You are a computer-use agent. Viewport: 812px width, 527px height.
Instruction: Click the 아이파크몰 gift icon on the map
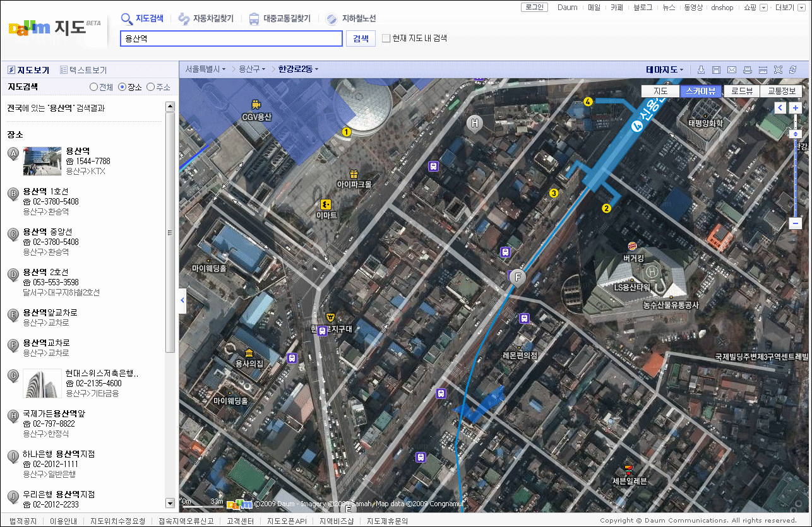pyautogui.click(x=354, y=174)
